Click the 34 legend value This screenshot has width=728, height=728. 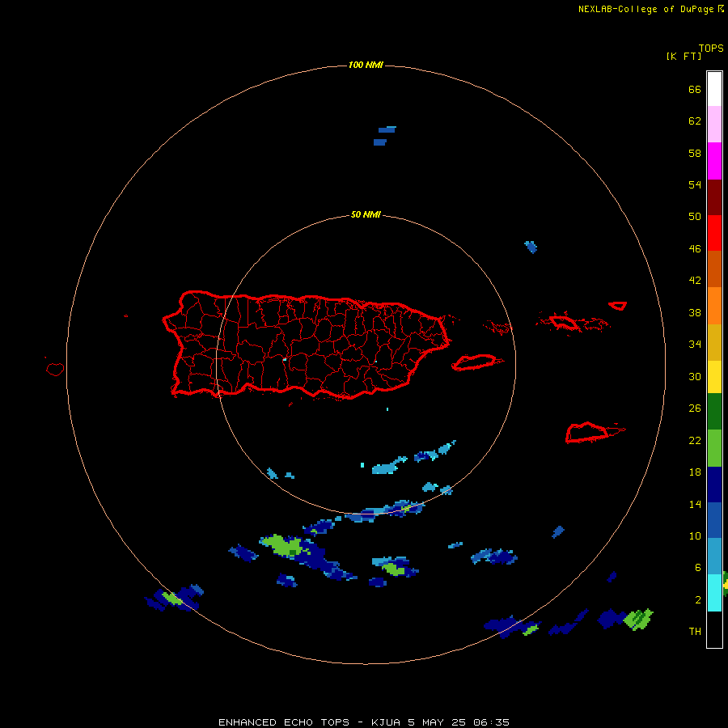pyautogui.click(x=695, y=345)
